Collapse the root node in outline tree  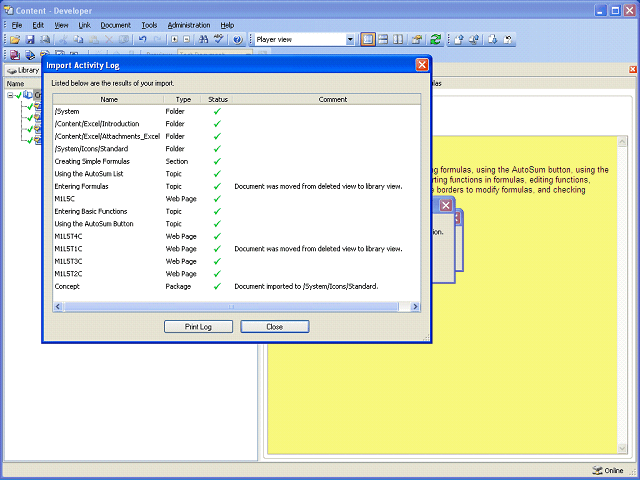pyautogui.click(x=10, y=95)
